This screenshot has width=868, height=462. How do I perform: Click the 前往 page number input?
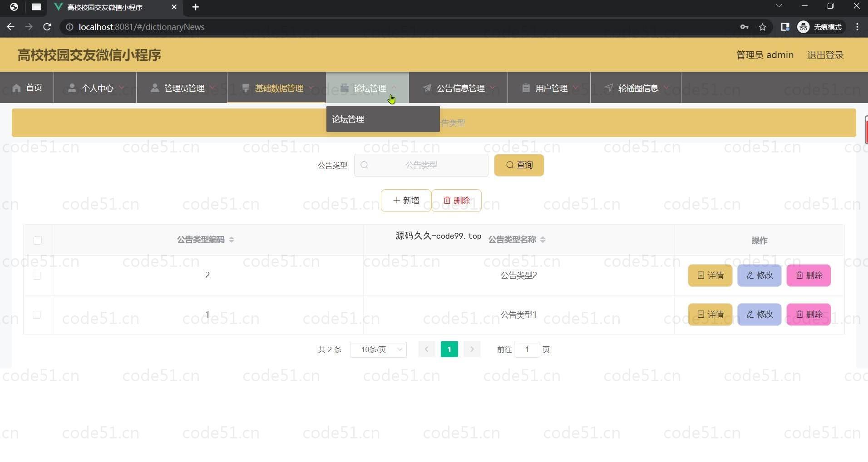coord(527,349)
